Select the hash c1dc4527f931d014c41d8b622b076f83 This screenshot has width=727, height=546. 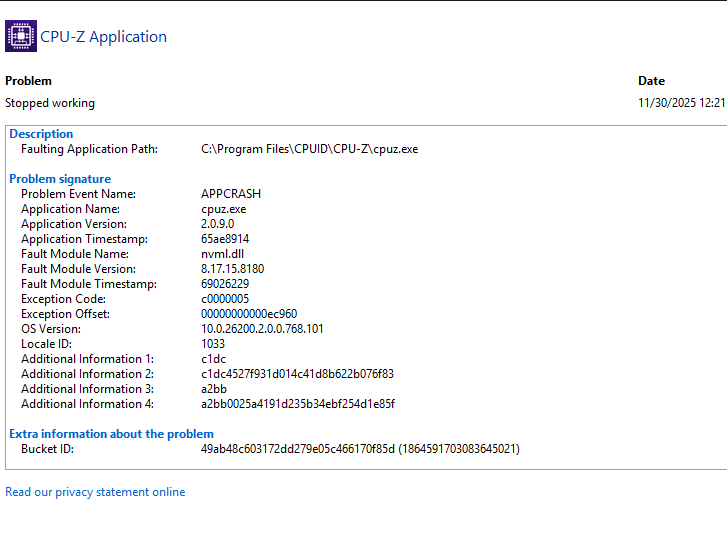(x=297, y=374)
